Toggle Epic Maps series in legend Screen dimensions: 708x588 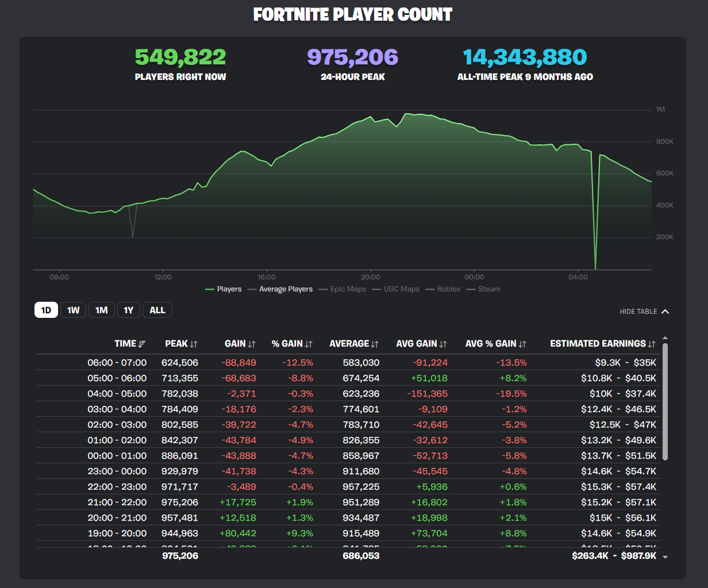(342, 289)
